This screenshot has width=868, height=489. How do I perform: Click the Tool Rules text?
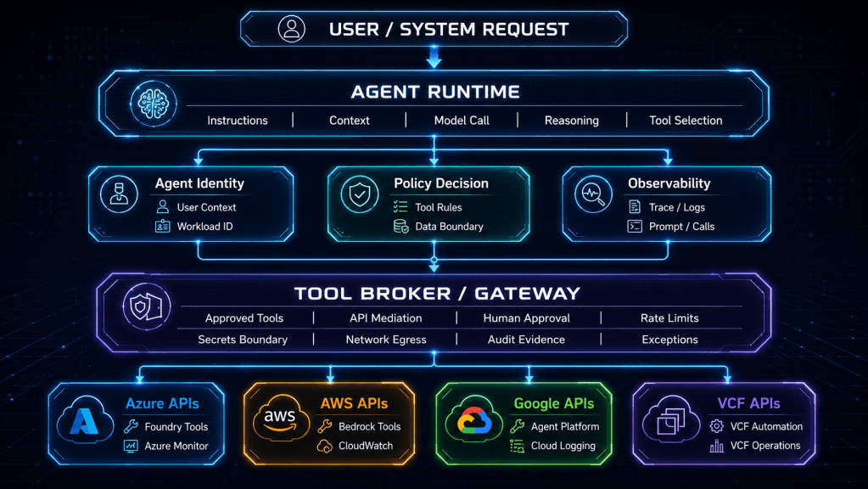click(x=439, y=207)
